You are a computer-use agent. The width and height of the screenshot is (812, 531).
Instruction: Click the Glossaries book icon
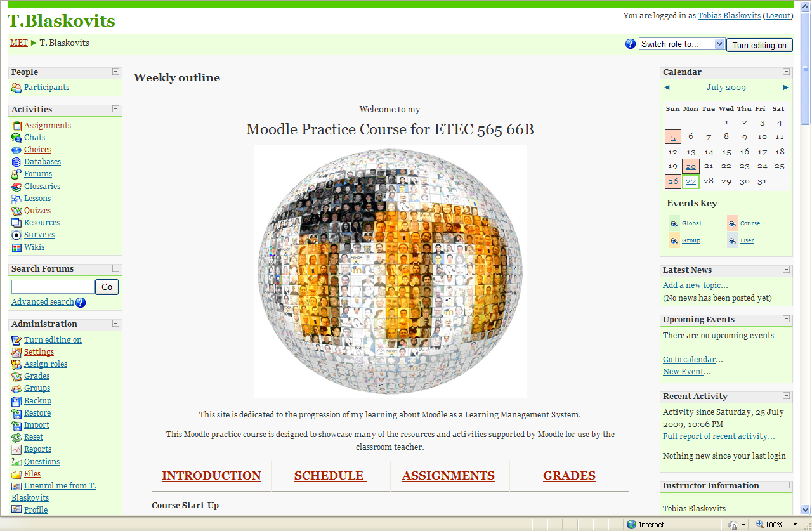pos(16,187)
